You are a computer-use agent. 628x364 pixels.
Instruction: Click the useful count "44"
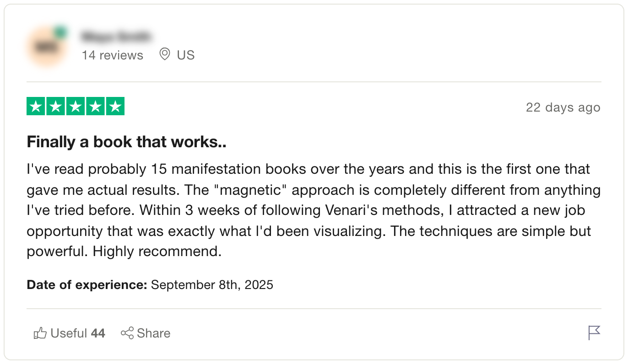point(98,333)
